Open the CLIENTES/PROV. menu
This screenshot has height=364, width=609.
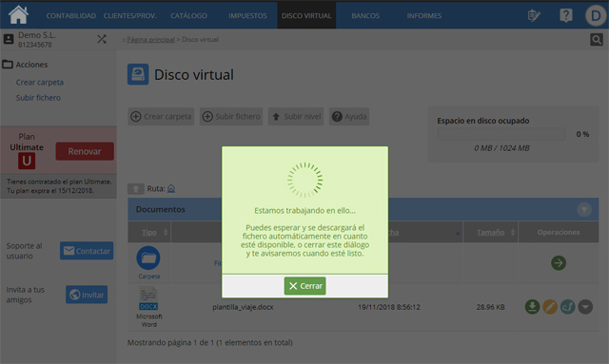129,16
